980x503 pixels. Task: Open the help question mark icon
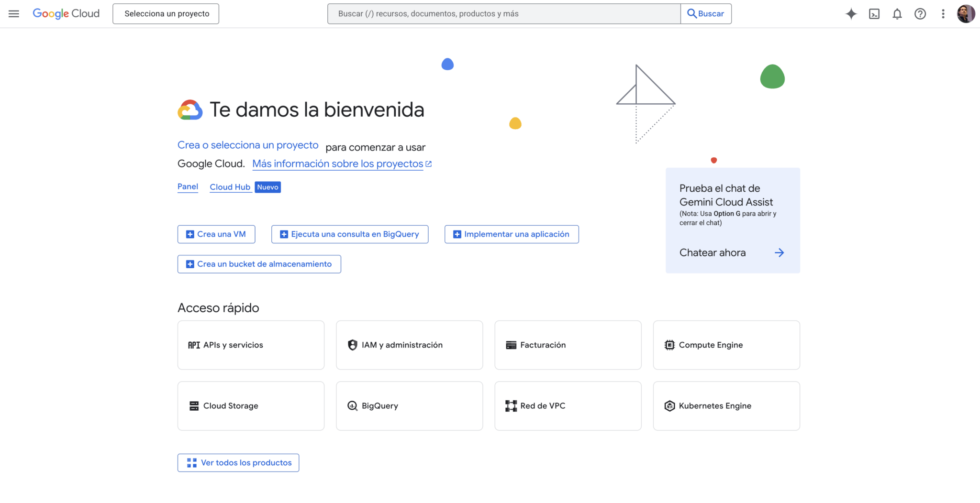coord(920,14)
